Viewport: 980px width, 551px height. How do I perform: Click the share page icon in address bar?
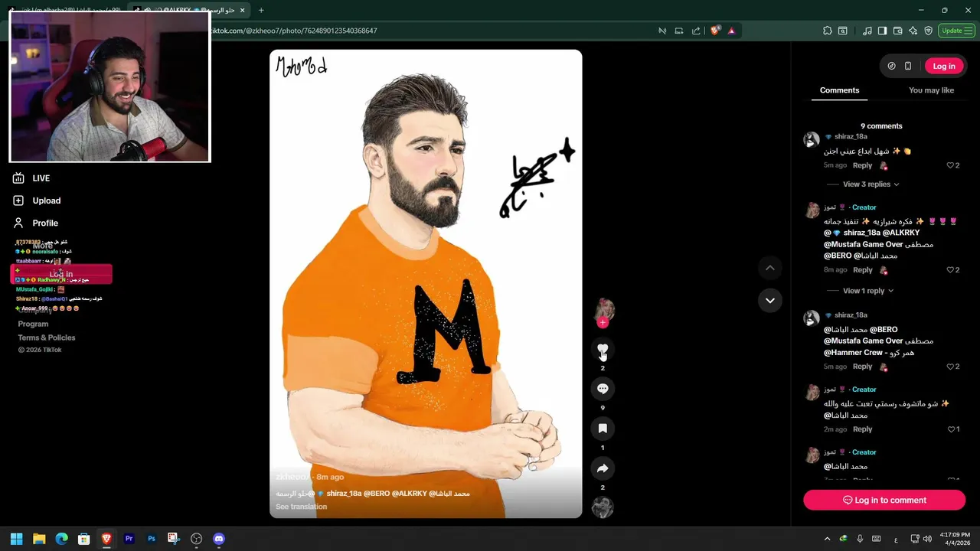(x=696, y=31)
